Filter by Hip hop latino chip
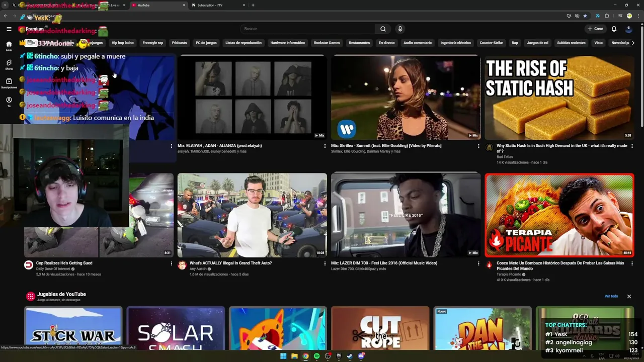Image resolution: width=644 pixels, height=362 pixels. tap(123, 43)
